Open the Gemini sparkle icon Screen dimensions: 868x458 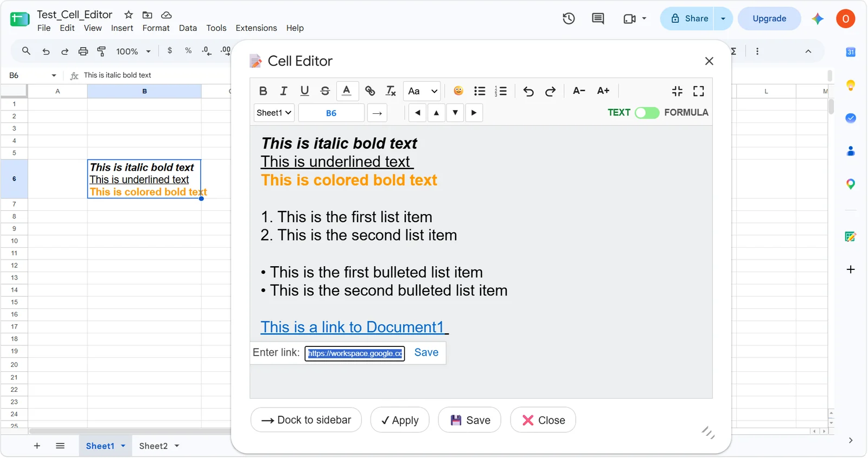coord(818,18)
